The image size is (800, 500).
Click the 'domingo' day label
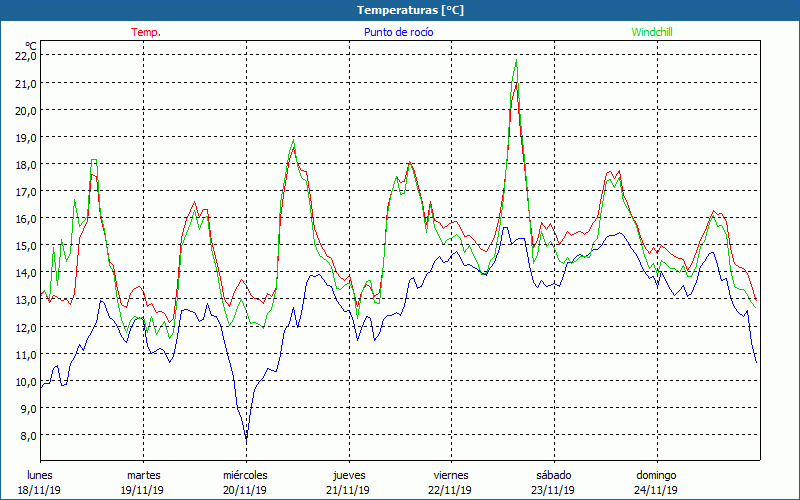tap(656, 475)
